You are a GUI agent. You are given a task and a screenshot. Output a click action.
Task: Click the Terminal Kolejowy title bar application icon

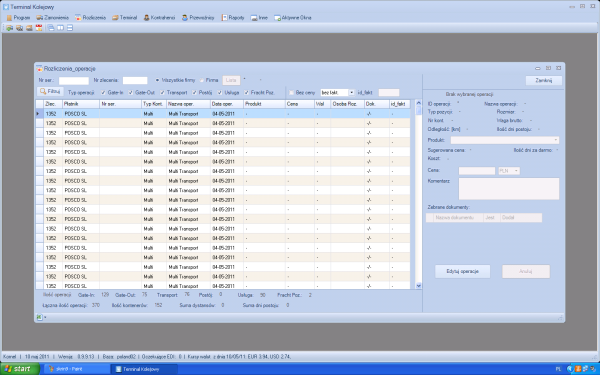click(x=6, y=7)
